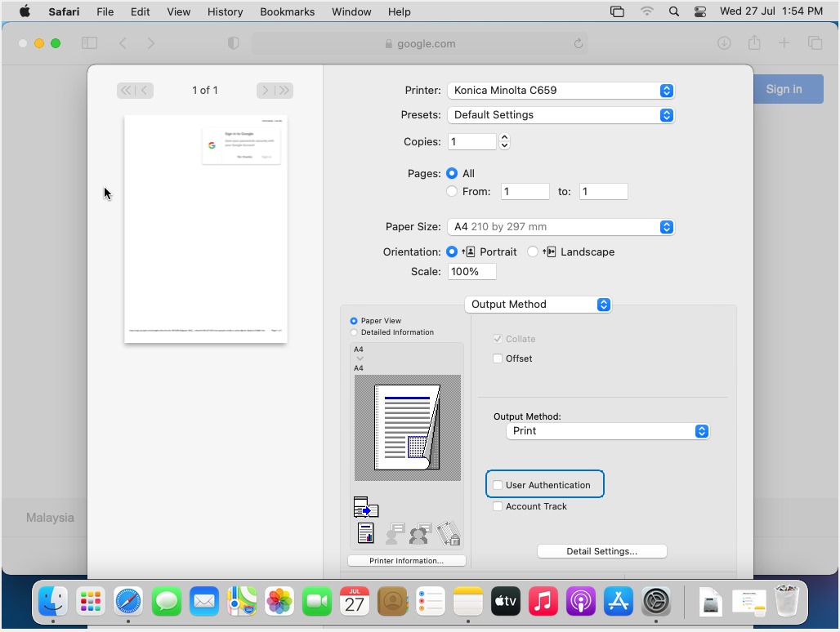Click the secure print lock icon
The width and height of the screenshot is (840, 632).
click(448, 533)
